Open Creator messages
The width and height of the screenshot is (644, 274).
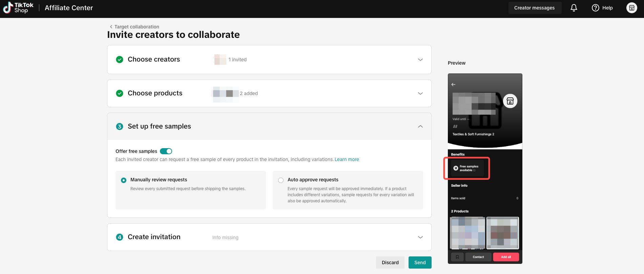[535, 8]
